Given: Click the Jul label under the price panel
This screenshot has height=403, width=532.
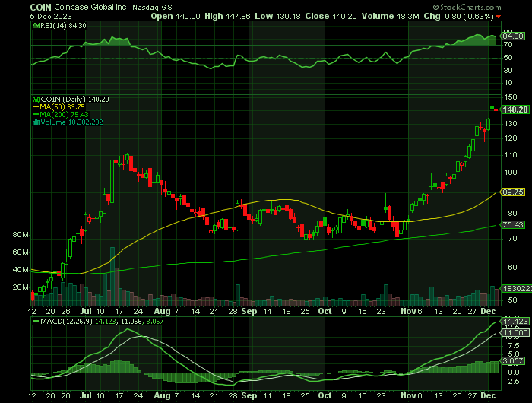Looking at the screenshot, I should pyautogui.click(x=86, y=311).
